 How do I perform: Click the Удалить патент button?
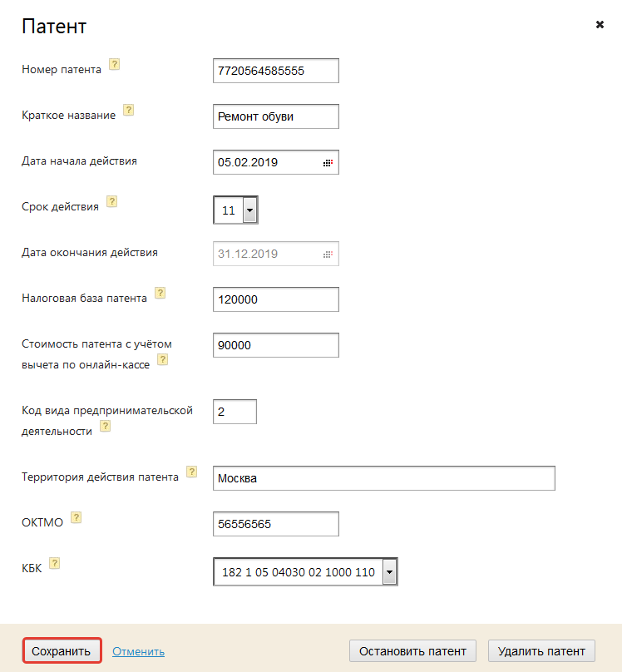coord(541,651)
